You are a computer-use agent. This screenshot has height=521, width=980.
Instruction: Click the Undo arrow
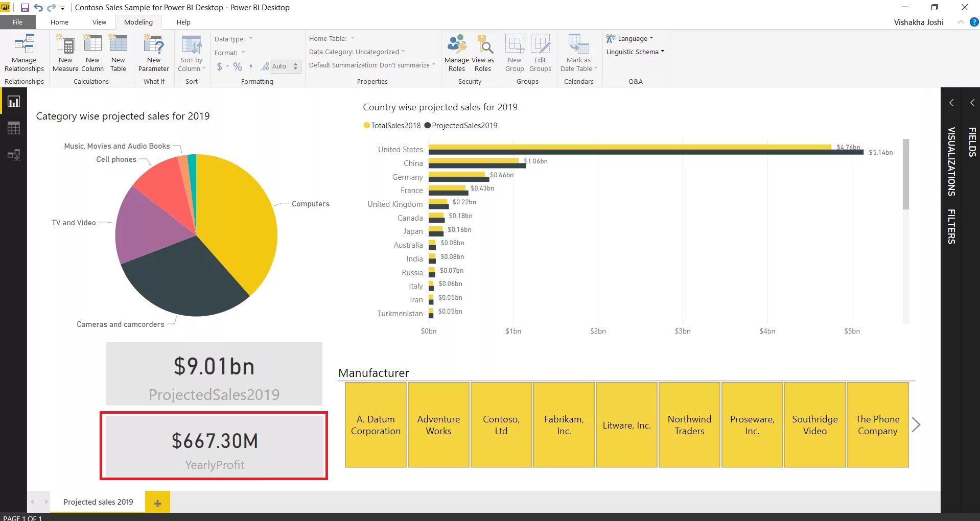tap(38, 8)
